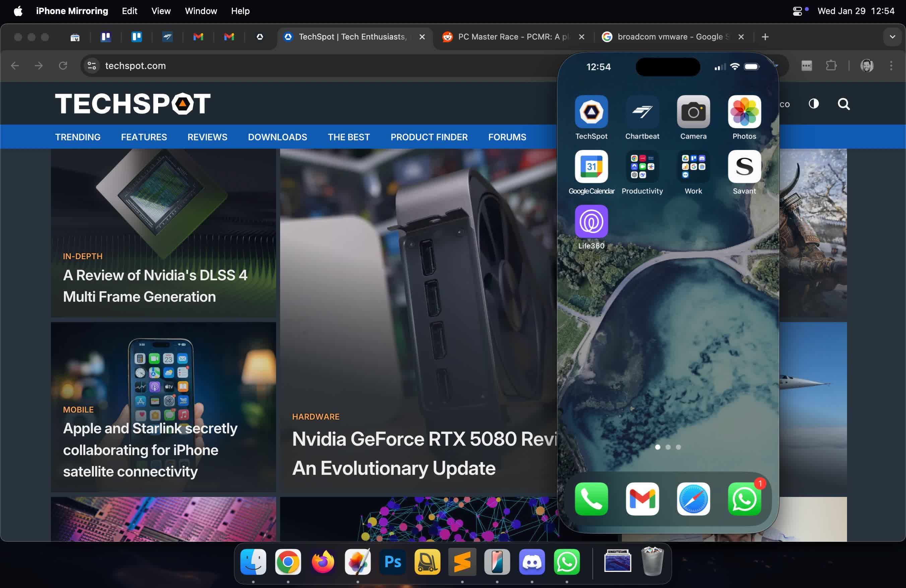Open the Photos app on the iPhone
906x588 pixels.
pyautogui.click(x=744, y=112)
